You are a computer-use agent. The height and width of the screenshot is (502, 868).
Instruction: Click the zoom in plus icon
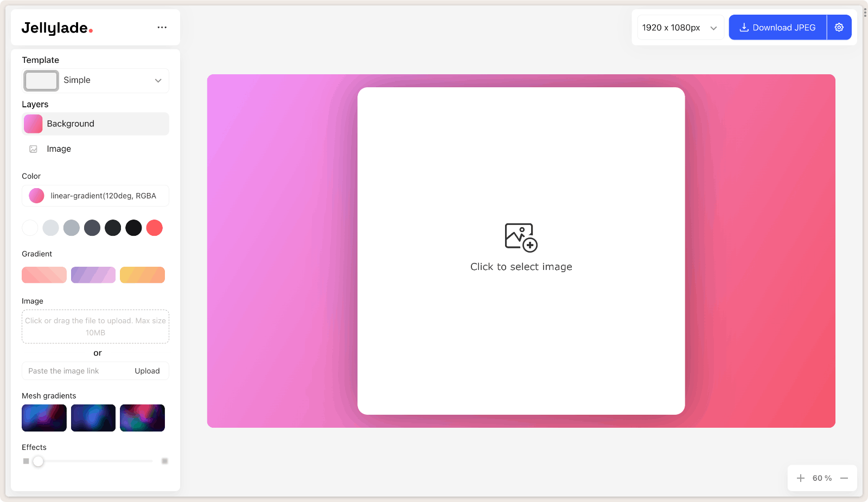tap(800, 478)
